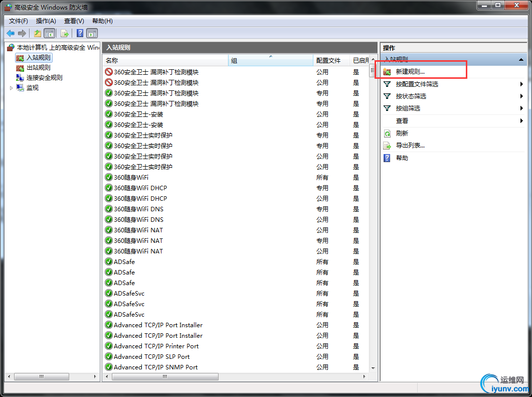Collapse the 入站规则 actions section arrow
Image resolution: width=532 pixels, height=397 pixels.
click(x=521, y=60)
